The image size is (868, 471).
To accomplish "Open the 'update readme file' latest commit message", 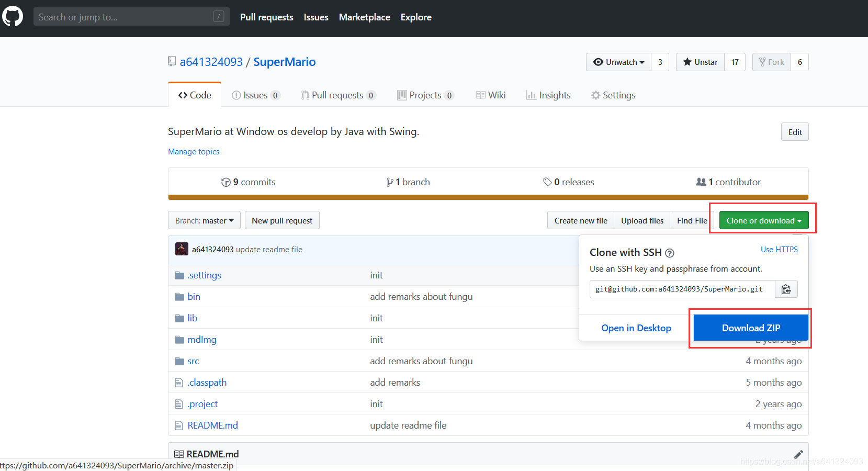I will click(x=269, y=250).
